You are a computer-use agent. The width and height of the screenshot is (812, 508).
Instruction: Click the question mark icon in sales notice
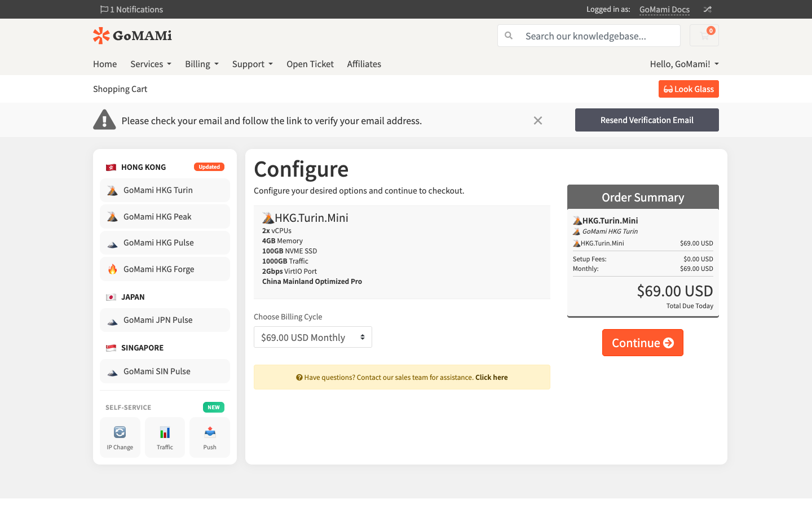tap(299, 378)
